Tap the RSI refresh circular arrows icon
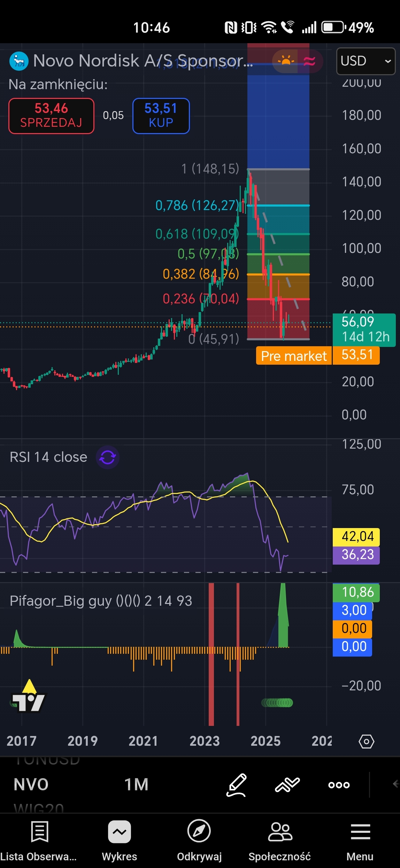Screen dimensions: 400x868 [108, 457]
